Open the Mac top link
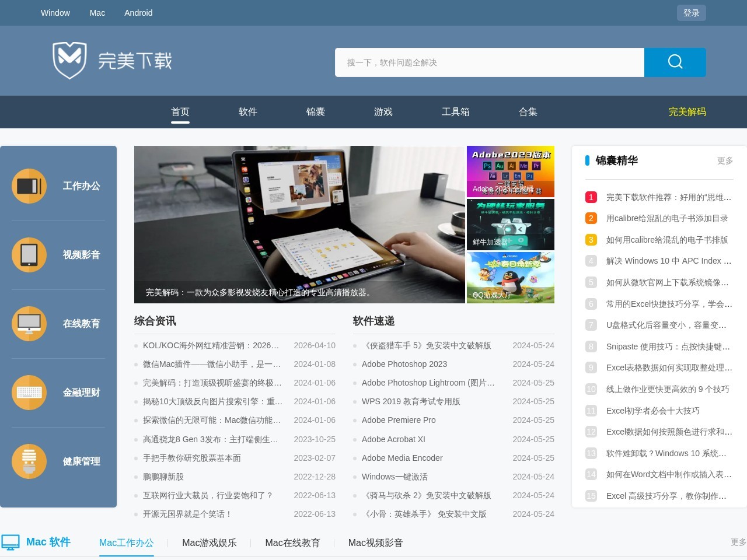Screen dimensions: 747x560 pos(97,13)
